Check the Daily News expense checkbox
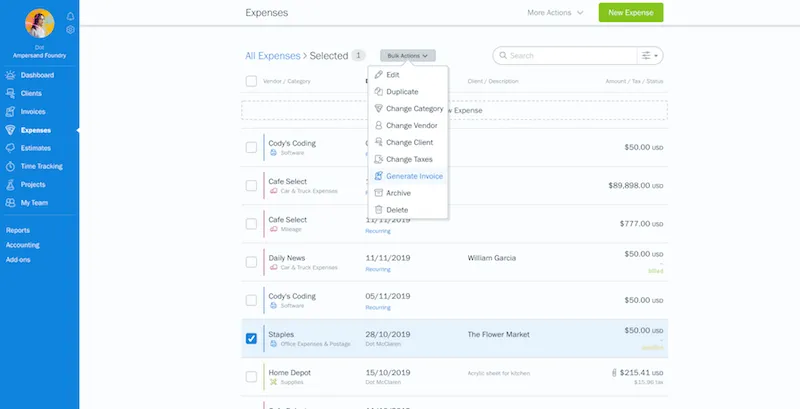This screenshot has height=409, width=800. pyautogui.click(x=251, y=262)
